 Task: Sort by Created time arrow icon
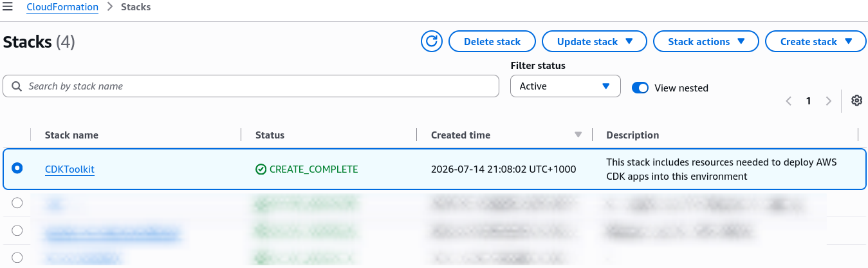pos(578,135)
